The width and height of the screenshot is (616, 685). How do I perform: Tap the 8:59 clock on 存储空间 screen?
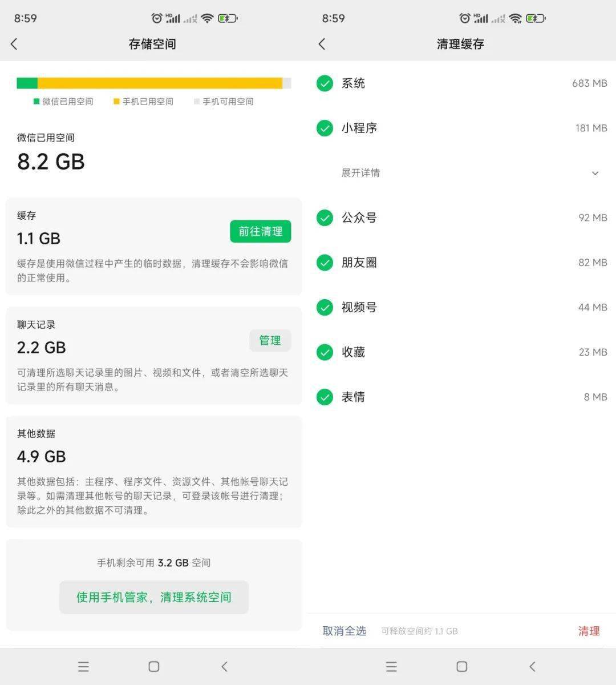[26, 18]
